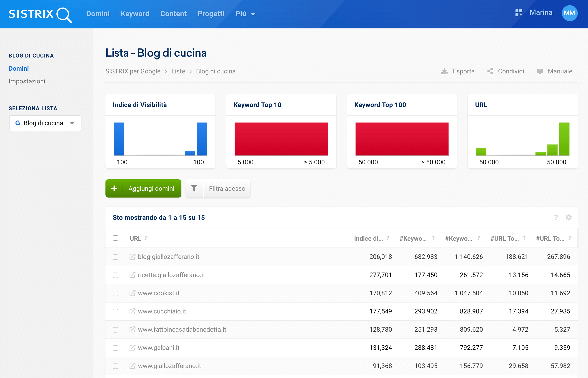
Task: Open www.giallozafferano.it external link icon
Action: tap(132, 366)
